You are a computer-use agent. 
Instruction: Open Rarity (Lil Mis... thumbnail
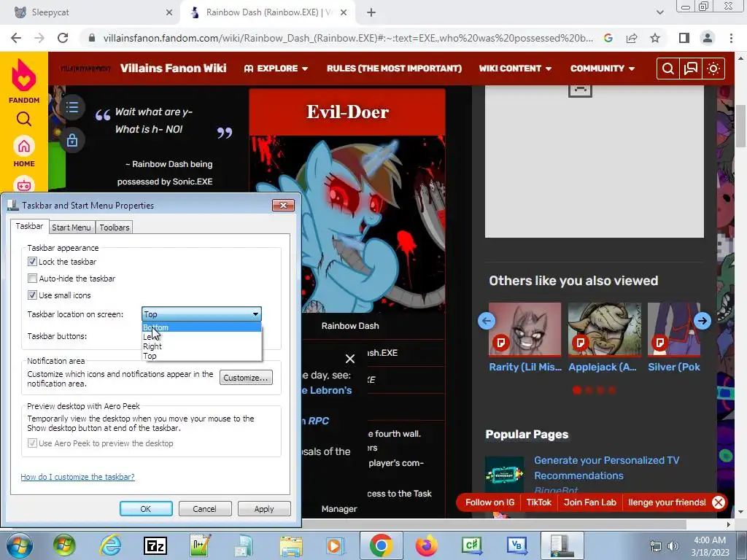coord(525,330)
